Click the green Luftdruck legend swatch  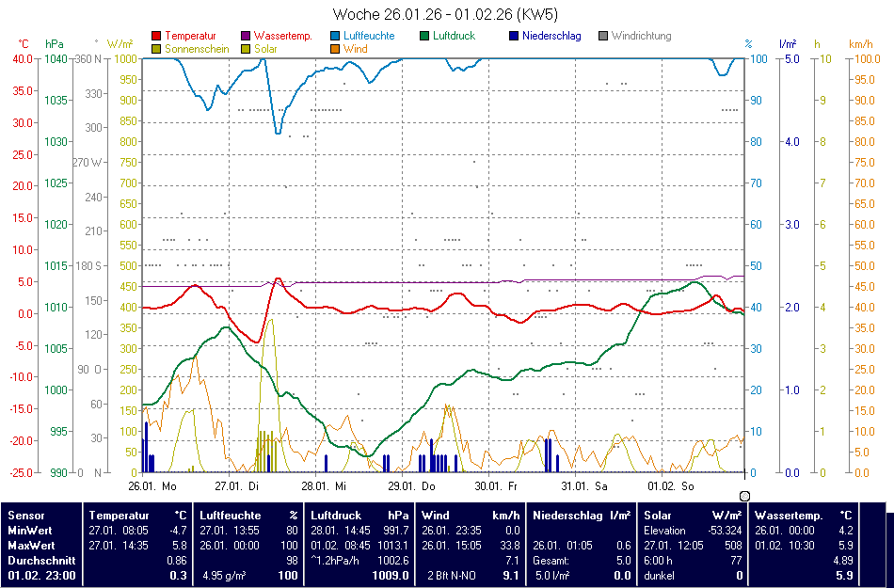click(x=425, y=37)
